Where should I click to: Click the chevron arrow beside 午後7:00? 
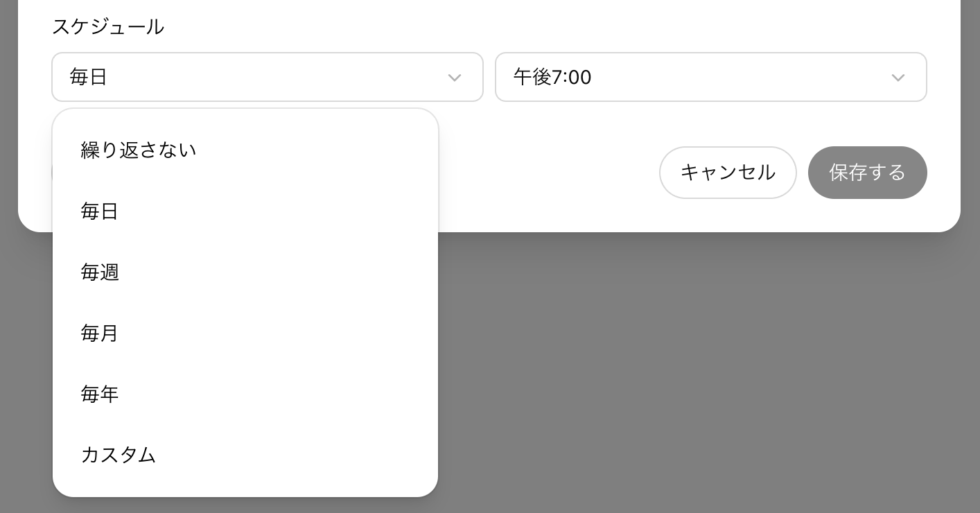tap(898, 78)
